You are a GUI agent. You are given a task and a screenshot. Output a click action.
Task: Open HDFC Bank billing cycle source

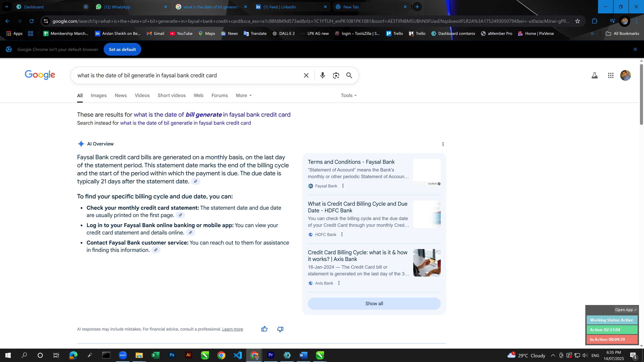point(358,207)
